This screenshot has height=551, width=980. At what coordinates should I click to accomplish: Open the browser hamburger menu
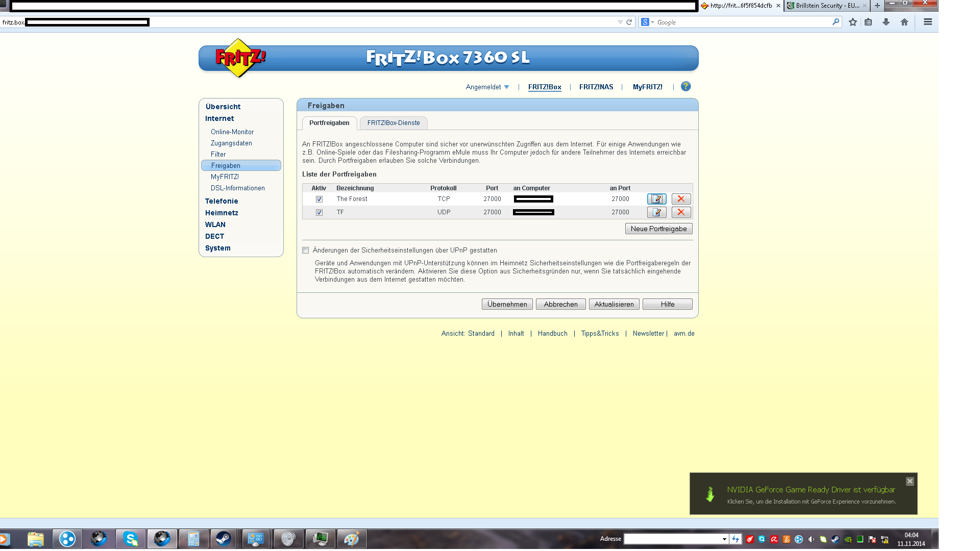pos(928,22)
